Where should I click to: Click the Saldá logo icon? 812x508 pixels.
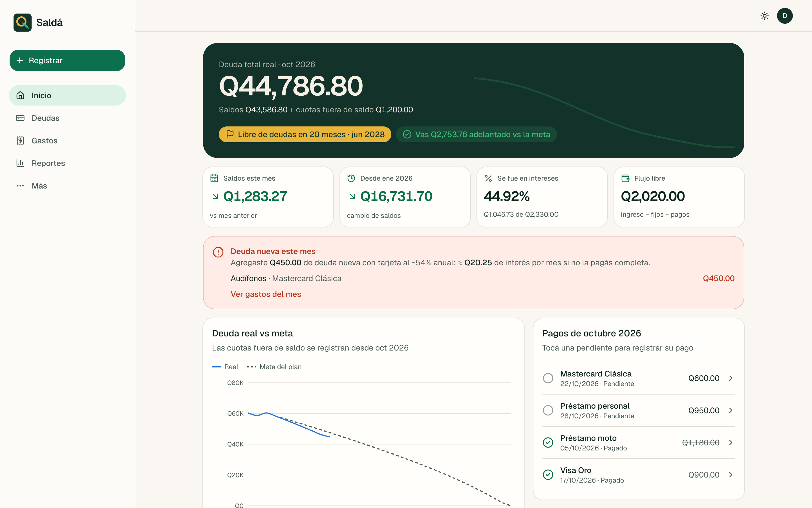pyautogui.click(x=23, y=23)
